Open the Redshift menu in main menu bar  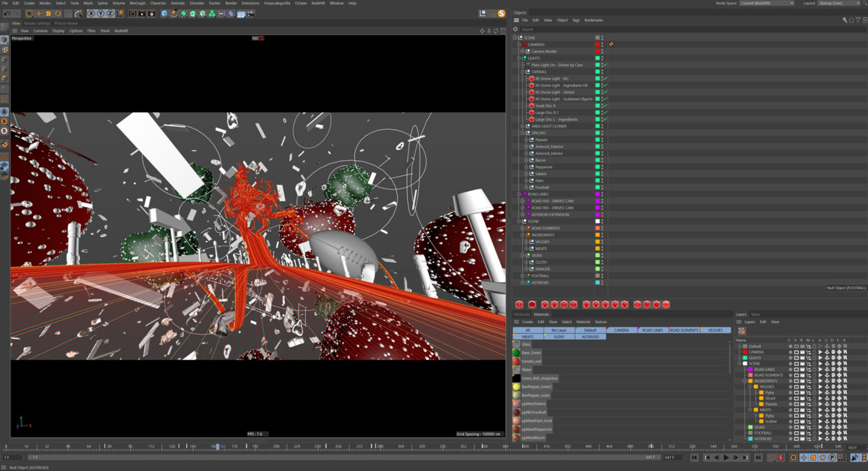[x=318, y=3]
